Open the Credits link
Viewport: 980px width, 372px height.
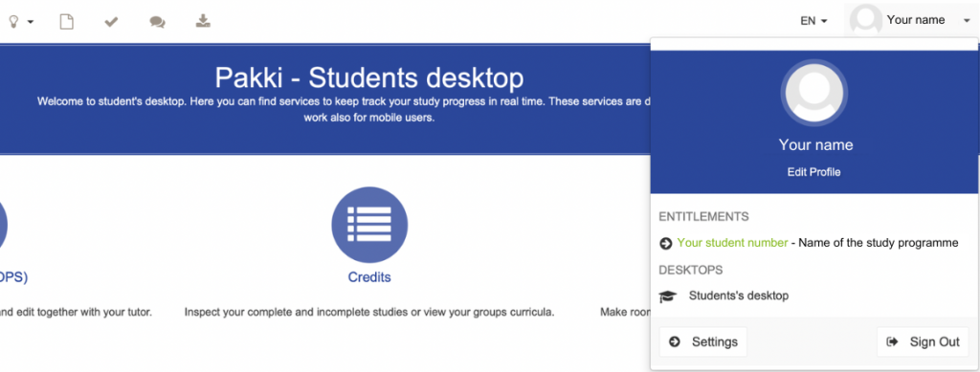[x=369, y=277]
